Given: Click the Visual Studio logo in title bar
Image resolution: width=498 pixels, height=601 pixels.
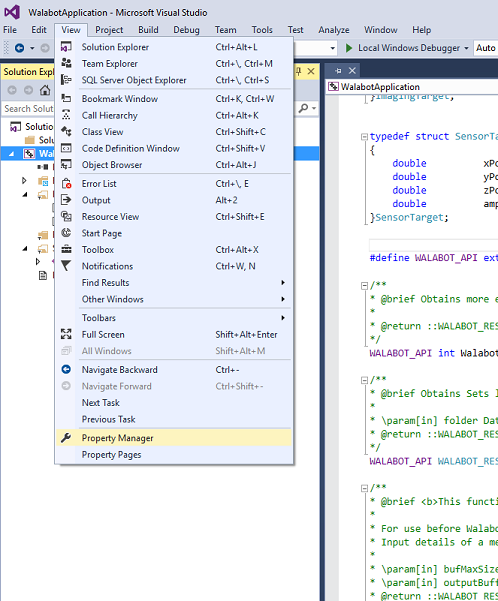Looking at the screenshot, I should [x=12, y=12].
